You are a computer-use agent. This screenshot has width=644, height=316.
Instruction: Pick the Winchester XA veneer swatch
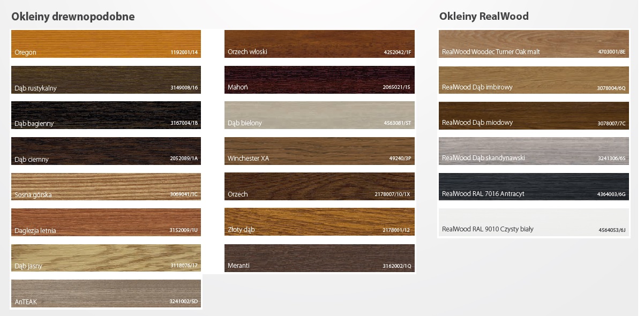(319, 151)
